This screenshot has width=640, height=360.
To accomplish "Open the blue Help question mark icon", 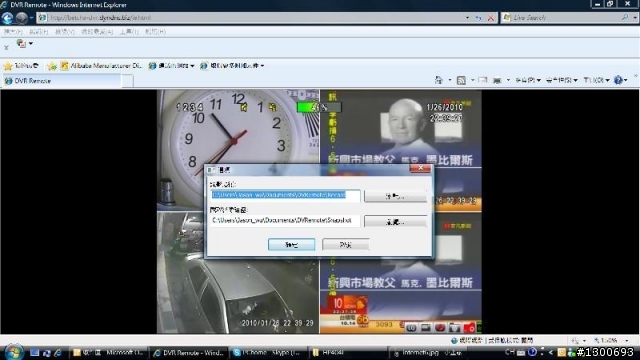I will point(618,80).
